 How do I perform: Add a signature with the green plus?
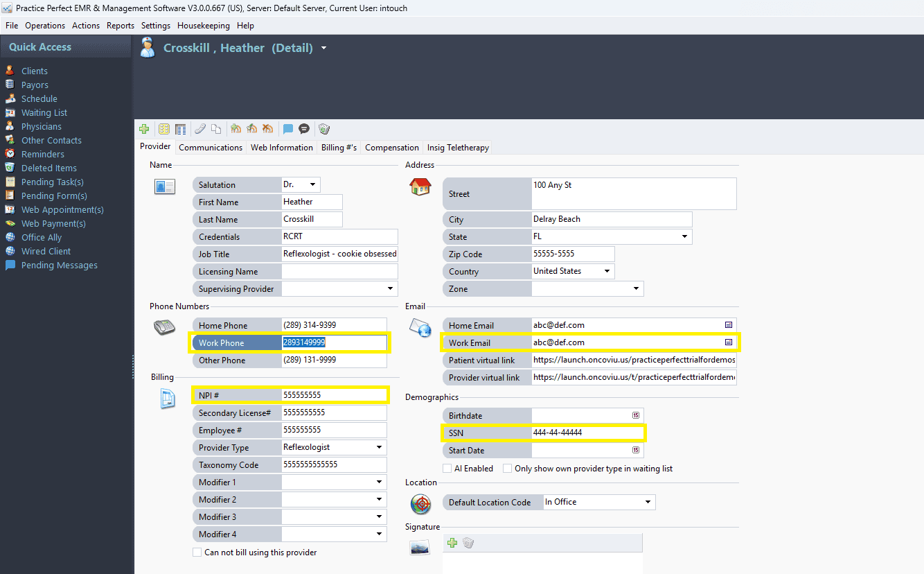tap(452, 543)
